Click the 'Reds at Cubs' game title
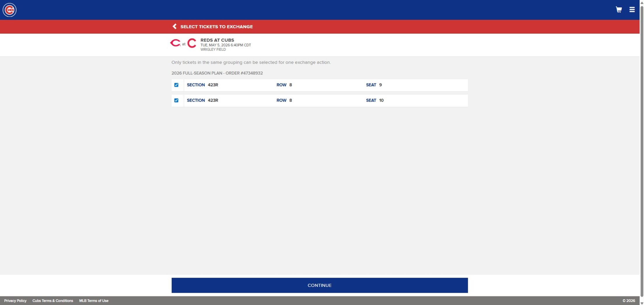644x305 pixels. pyautogui.click(x=217, y=40)
